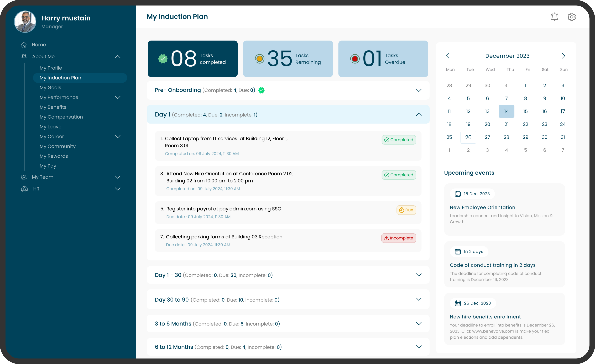Image resolution: width=595 pixels, height=364 pixels.
Task: Collapse the About Me menu
Action: pyautogui.click(x=118, y=56)
